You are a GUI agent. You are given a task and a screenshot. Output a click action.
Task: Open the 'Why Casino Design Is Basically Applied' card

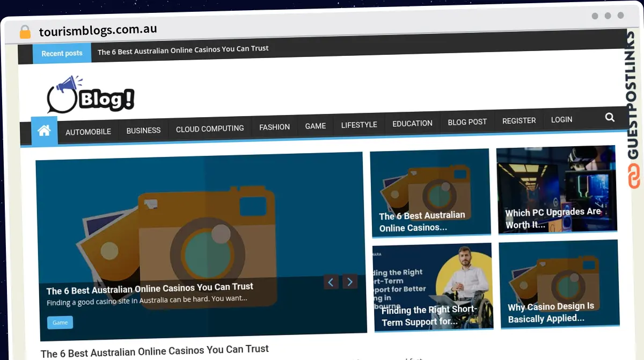point(559,283)
